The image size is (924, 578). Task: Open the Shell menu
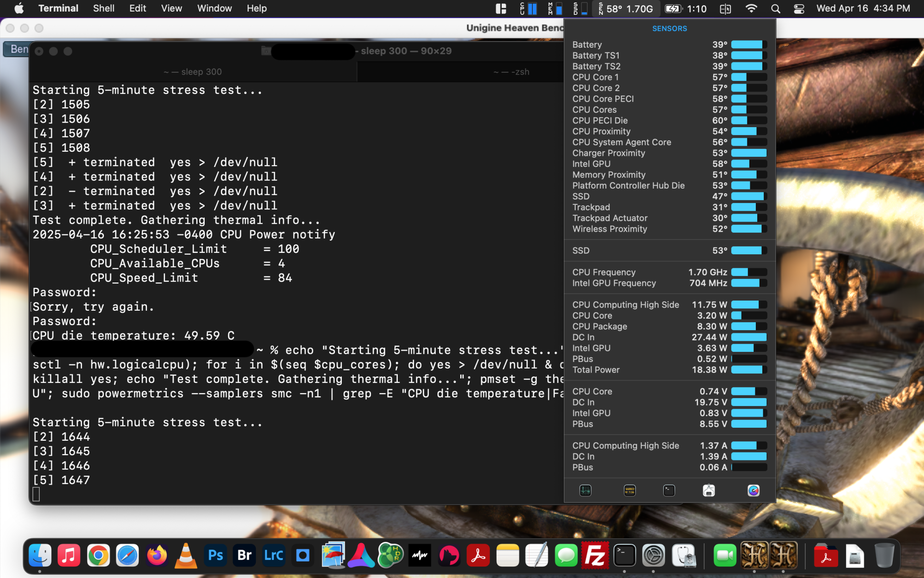click(103, 8)
